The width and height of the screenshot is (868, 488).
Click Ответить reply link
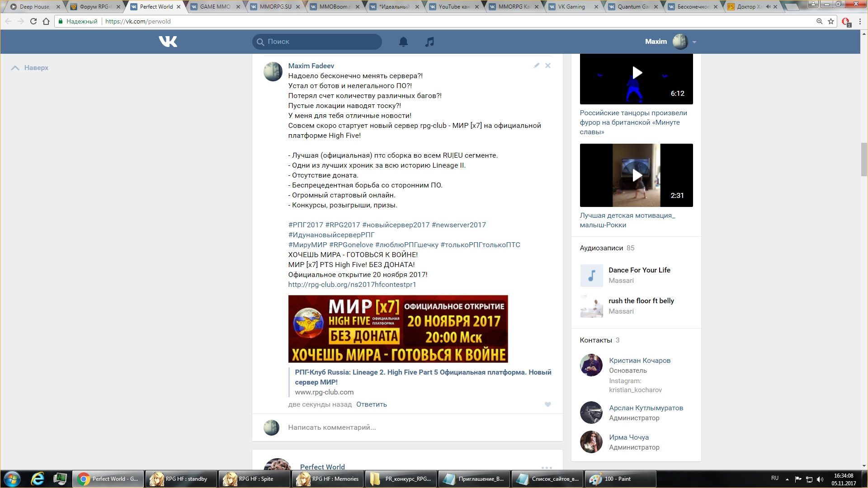click(x=371, y=404)
